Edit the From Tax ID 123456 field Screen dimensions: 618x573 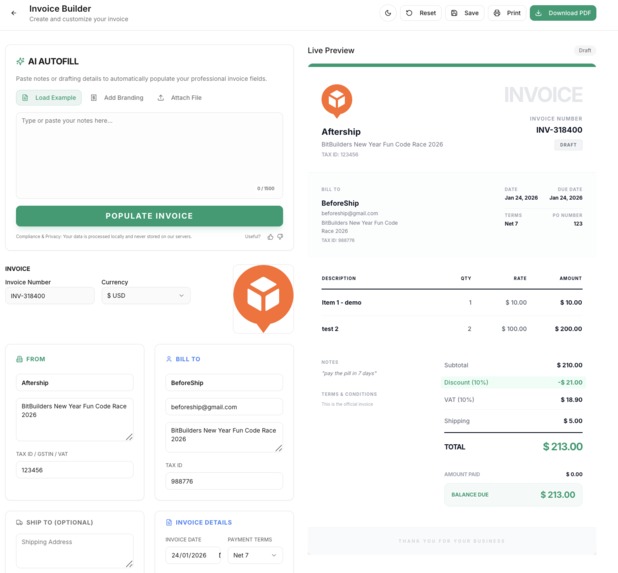pyautogui.click(x=75, y=470)
